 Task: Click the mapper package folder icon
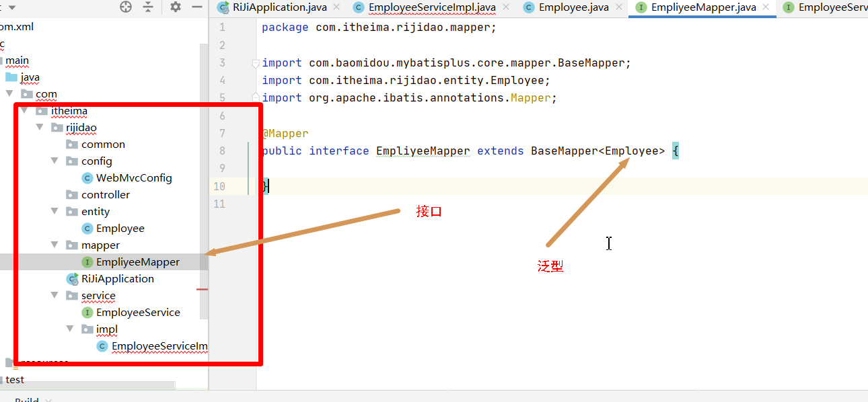pos(72,245)
